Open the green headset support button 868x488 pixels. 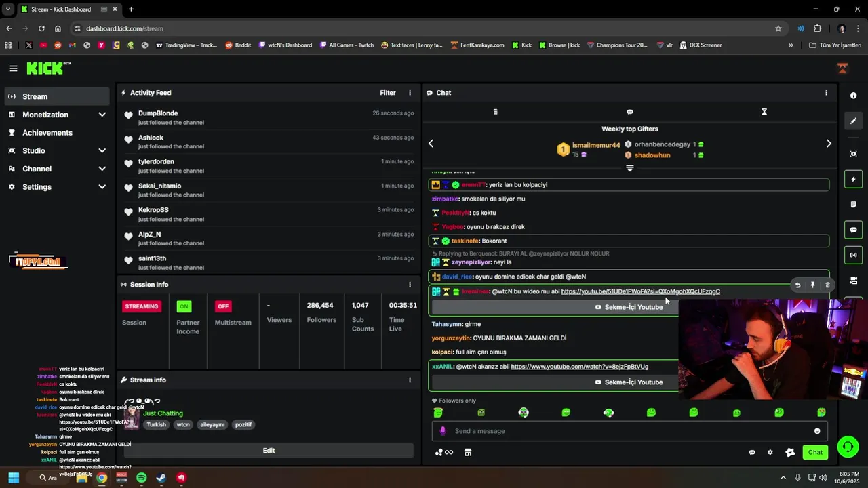(x=848, y=447)
